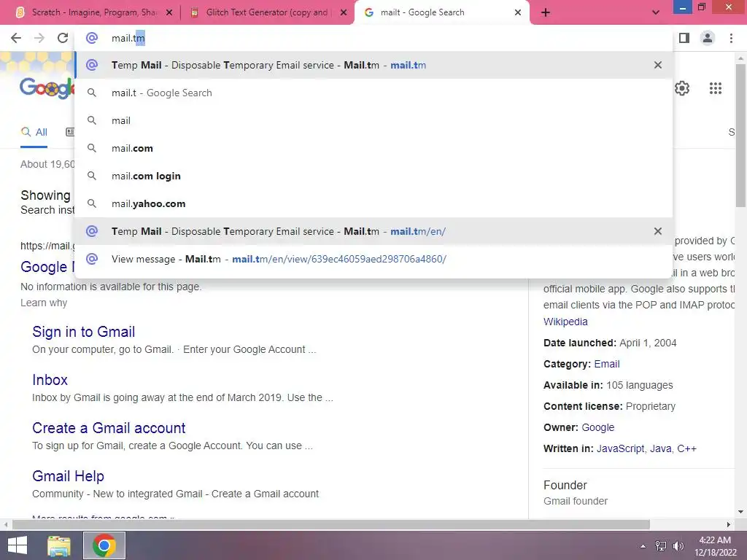Open the network tray icon
This screenshot has height=560, width=747.
pos(660,546)
